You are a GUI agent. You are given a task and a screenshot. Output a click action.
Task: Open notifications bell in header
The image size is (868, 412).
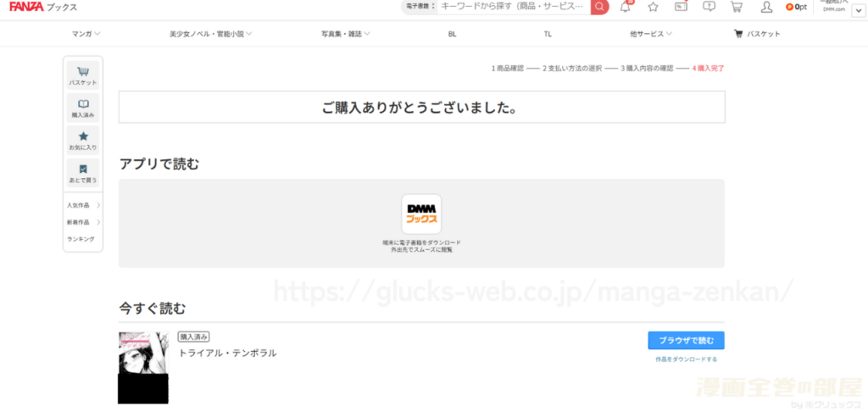(626, 7)
